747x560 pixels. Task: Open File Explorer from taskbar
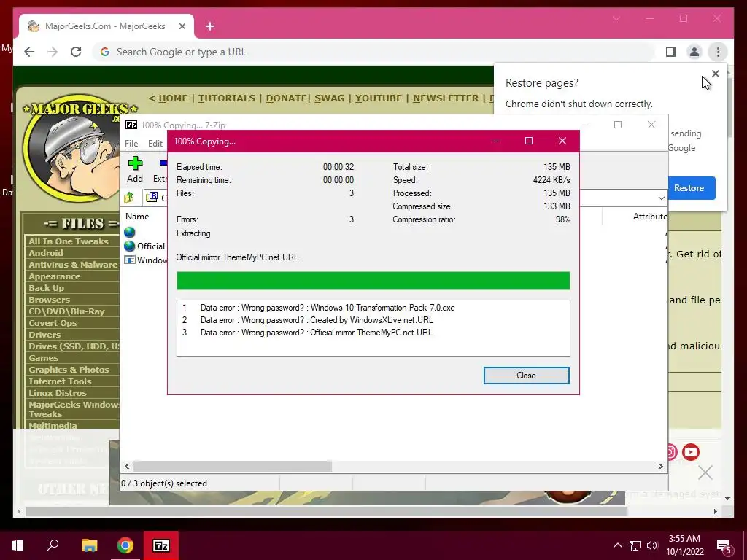click(x=89, y=545)
